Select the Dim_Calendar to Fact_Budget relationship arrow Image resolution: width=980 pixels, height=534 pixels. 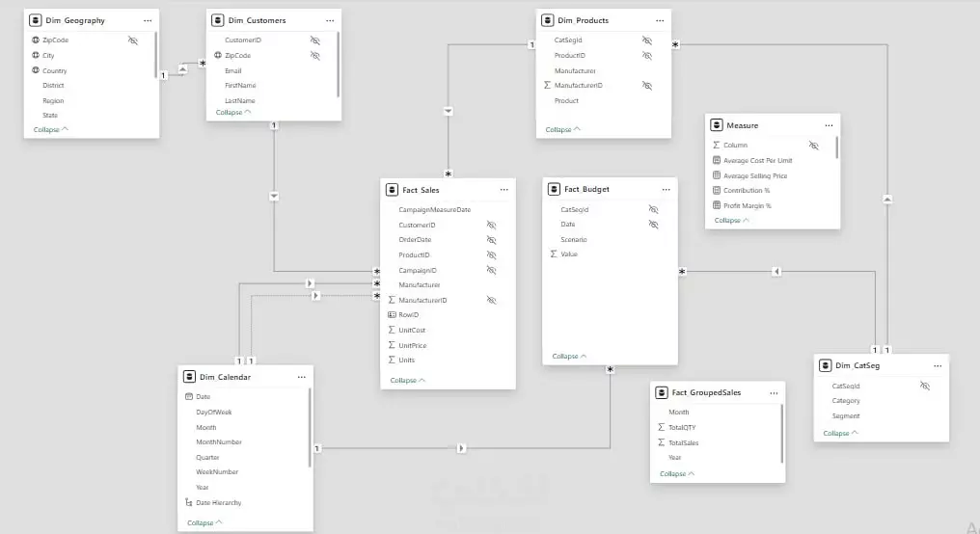(x=461, y=448)
